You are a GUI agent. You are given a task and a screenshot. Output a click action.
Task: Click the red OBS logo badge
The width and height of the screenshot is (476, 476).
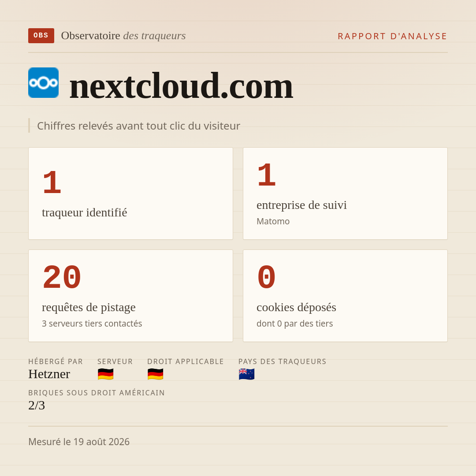click(41, 36)
